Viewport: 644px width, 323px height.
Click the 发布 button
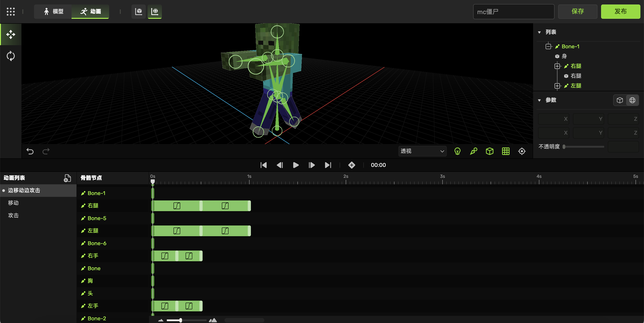pos(621,11)
